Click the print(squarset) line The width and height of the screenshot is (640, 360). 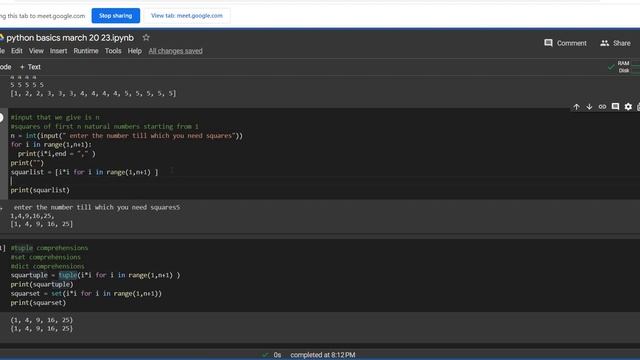pos(38,303)
